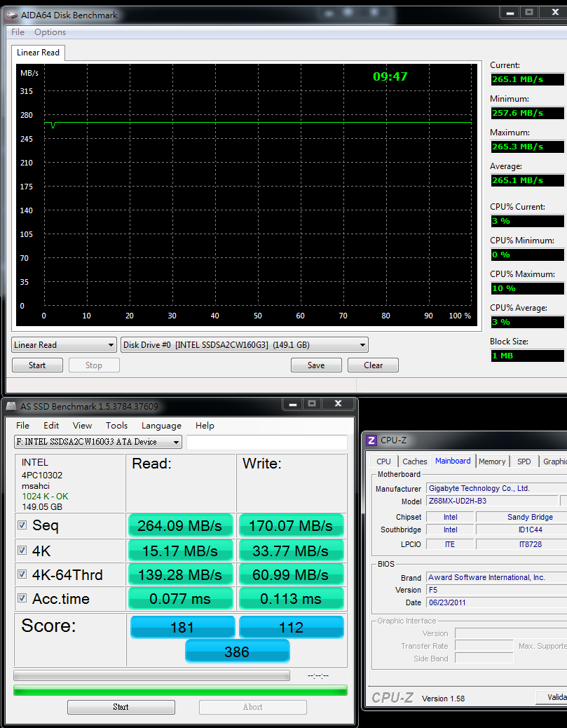Click the Minimum speed value 257.6 MB/s
The height and width of the screenshot is (728, 567).
pyautogui.click(x=528, y=114)
